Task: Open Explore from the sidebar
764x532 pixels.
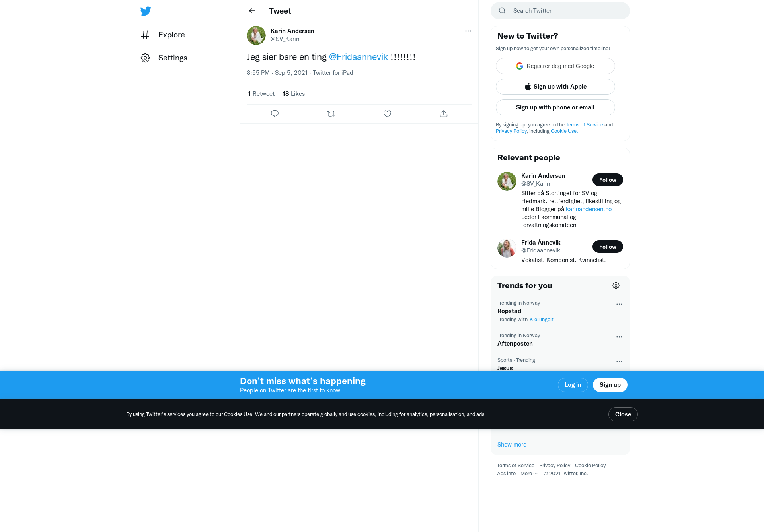Action: click(163, 35)
